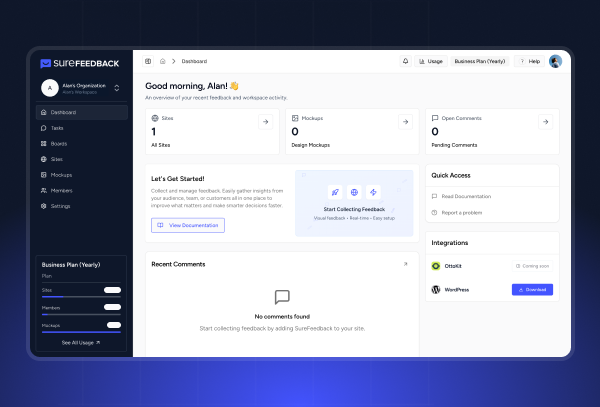The width and height of the screenshot is (600, 407).
Task: Click the rocket icon in feedback panel
Action: pyautogui.click(x=335, y=192)
